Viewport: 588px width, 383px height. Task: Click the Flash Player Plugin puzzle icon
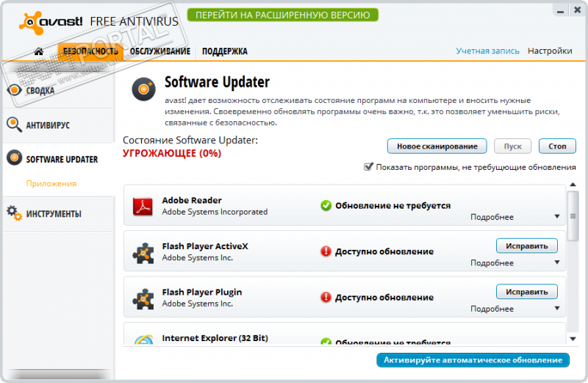tap(143, 298)
